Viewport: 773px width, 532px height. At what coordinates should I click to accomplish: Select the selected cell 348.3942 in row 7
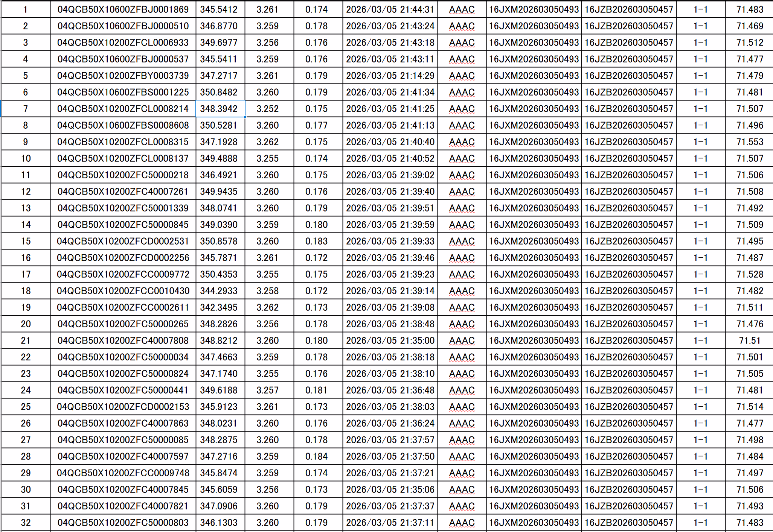click(220, 109)
